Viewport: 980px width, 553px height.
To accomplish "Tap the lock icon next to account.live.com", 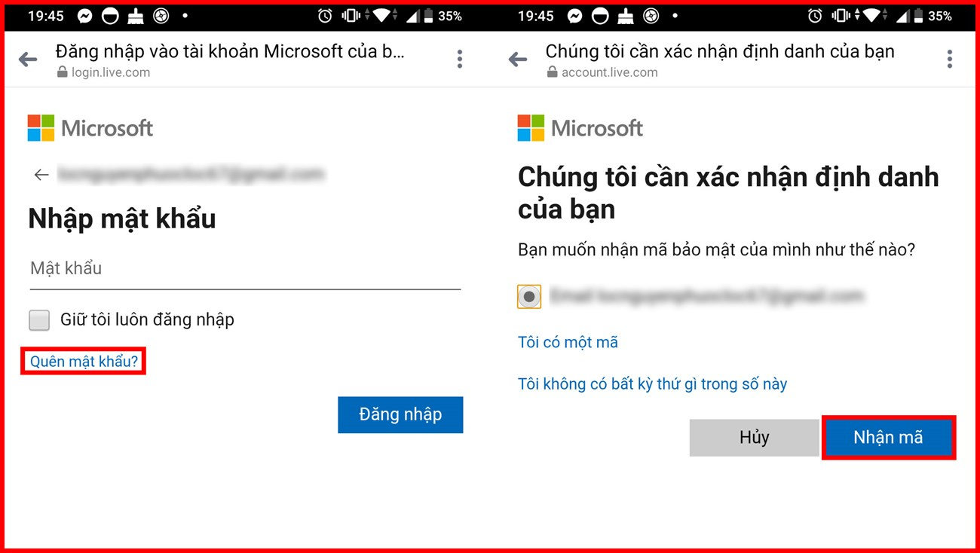I will pyautogui.click(x=552, y=72).
